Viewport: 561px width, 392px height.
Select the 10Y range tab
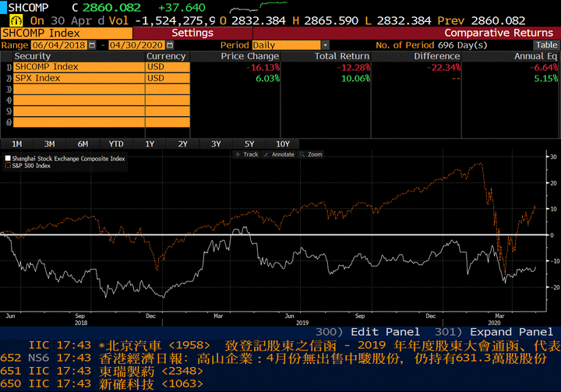pyautogui.click(x=283, y=144)
